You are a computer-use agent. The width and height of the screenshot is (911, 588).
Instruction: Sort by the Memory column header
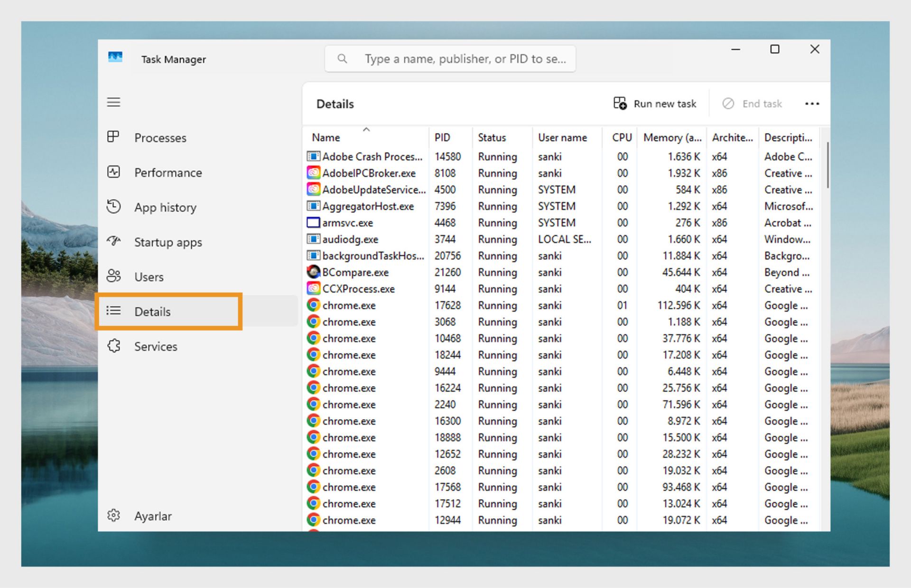coord(671,138)
